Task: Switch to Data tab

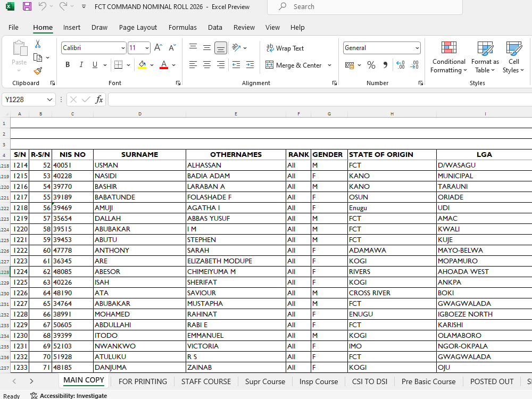Action: point(215,28)
